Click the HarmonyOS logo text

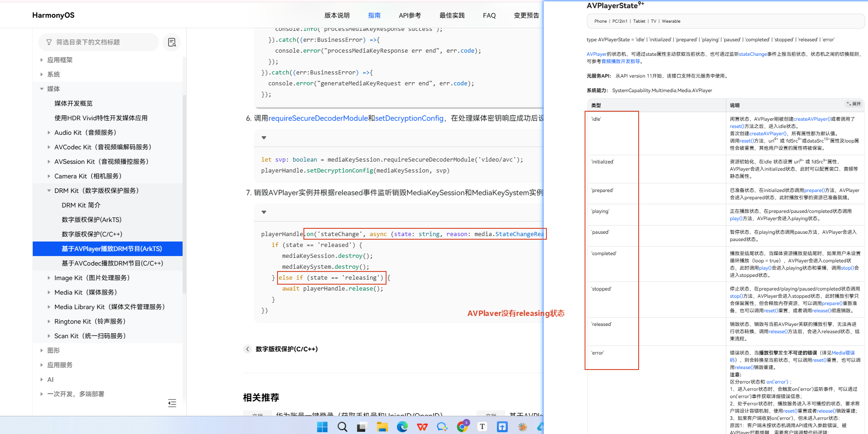[x=53, y=15]
